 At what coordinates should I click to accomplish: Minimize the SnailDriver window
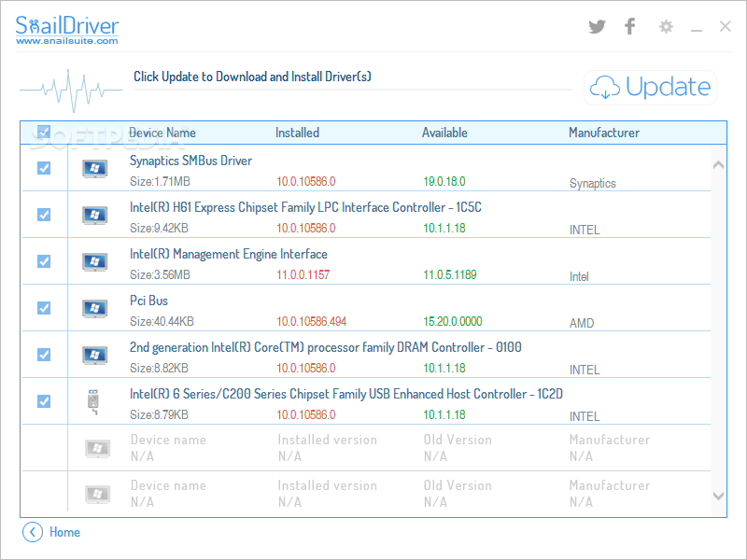[x=696, y=31]
